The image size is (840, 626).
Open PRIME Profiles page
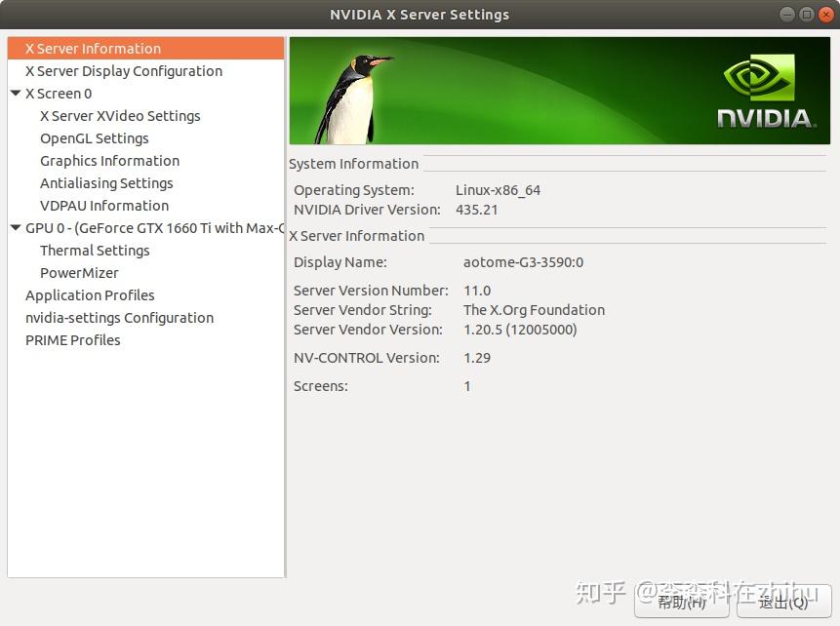tap(73, 339)
